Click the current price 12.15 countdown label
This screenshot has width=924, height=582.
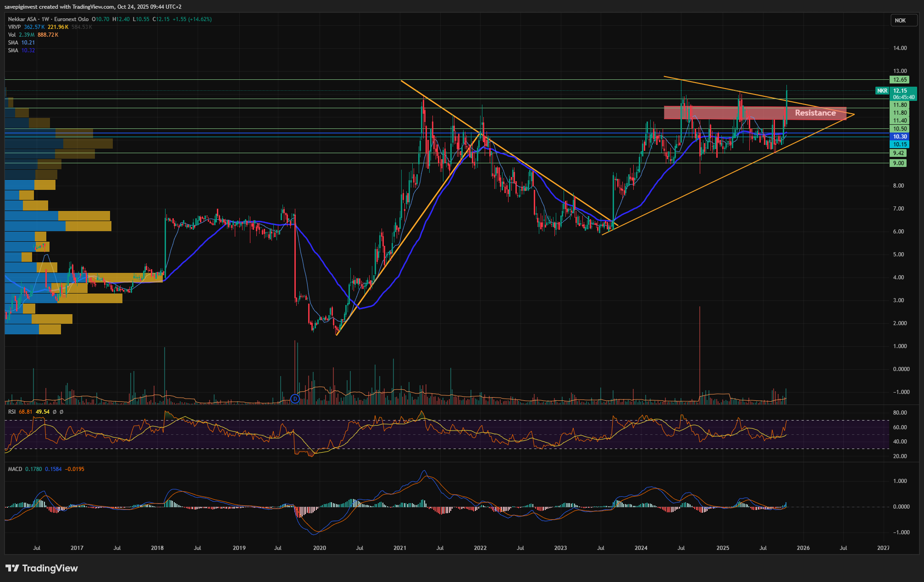click(x=903, y=94)
